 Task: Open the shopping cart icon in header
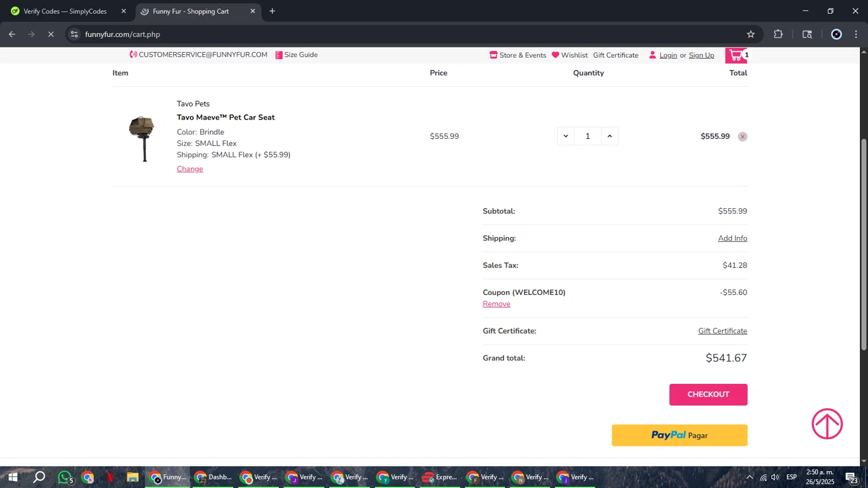736,55
